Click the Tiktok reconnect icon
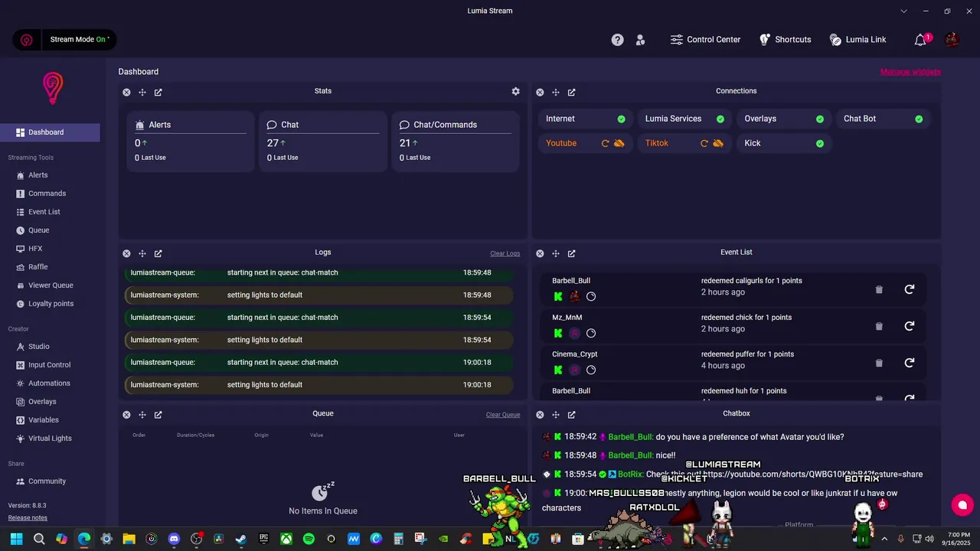Image resolution: width=980 pixels, height=551 pixels. (704, 143)
